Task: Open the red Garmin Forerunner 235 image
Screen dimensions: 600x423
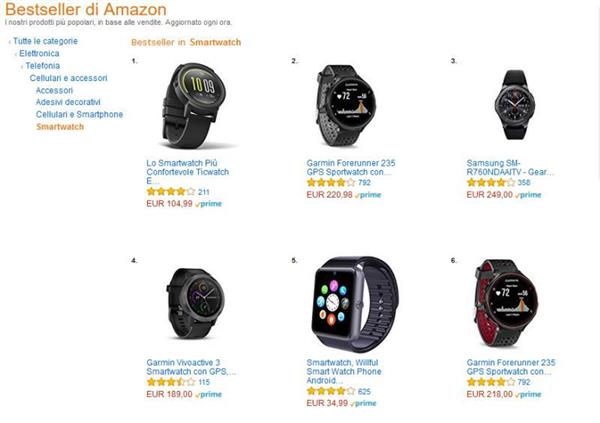Action: click(505, 303)
